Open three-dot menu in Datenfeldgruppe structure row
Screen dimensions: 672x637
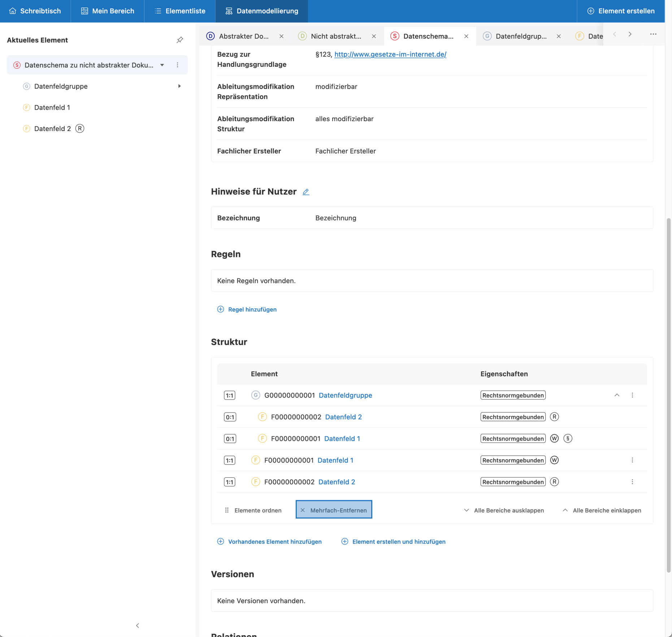632,395
